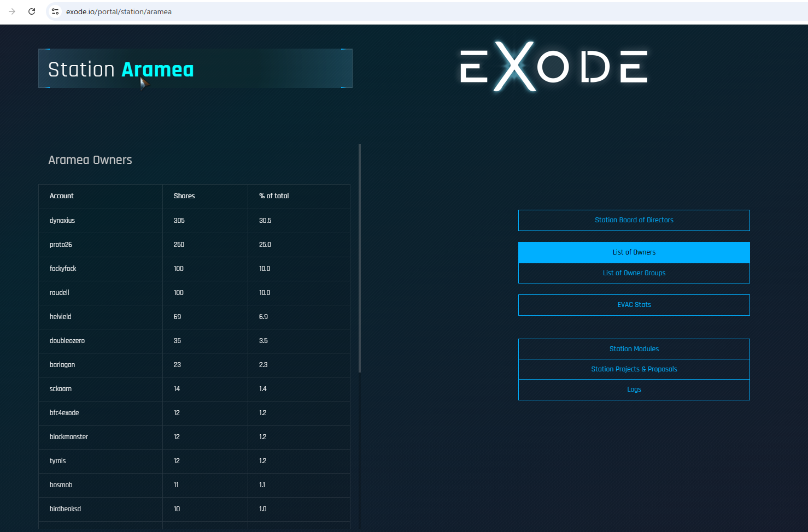Click the EXODE logo
Image resolution: width=808 pixels, height=532 pixels.
click(x=554, y=67)
